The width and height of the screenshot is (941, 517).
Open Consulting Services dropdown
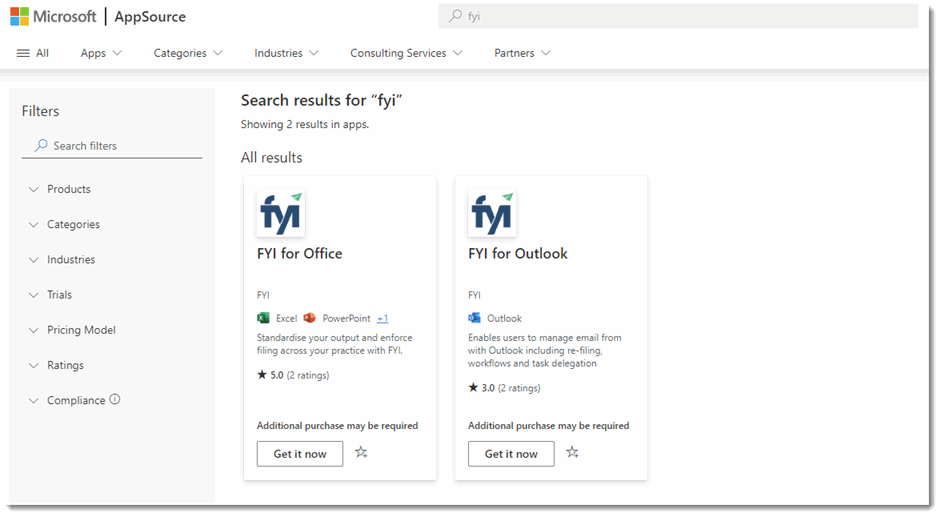(x=406, y=53)
